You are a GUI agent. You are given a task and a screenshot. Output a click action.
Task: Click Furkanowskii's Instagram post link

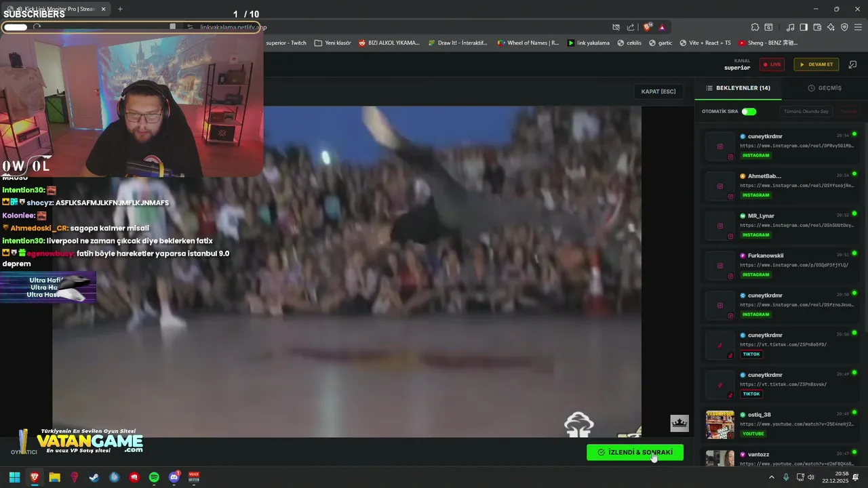794,265
